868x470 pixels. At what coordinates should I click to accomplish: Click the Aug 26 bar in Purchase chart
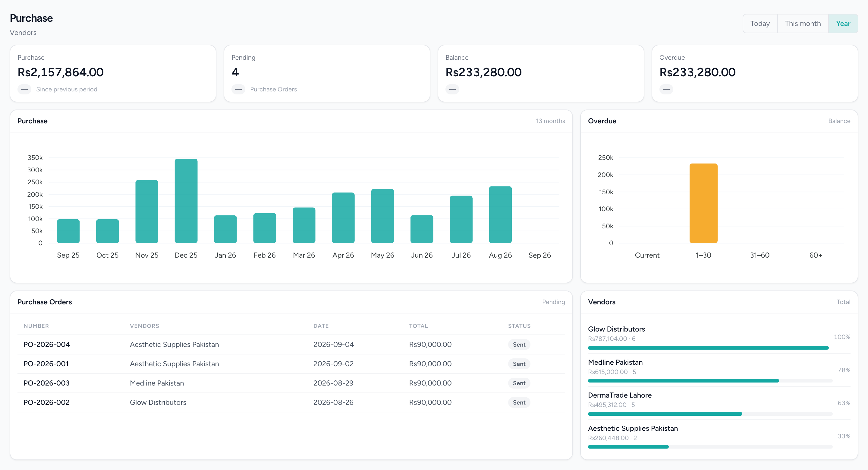click(500, 215)
